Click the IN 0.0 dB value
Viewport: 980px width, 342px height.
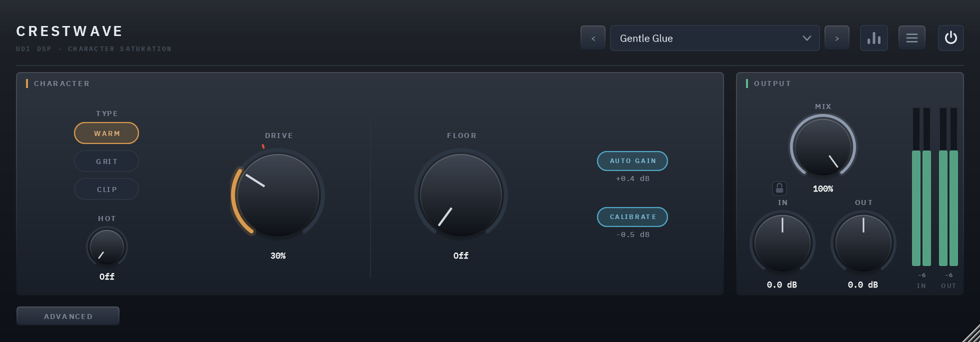coord(782,284)
